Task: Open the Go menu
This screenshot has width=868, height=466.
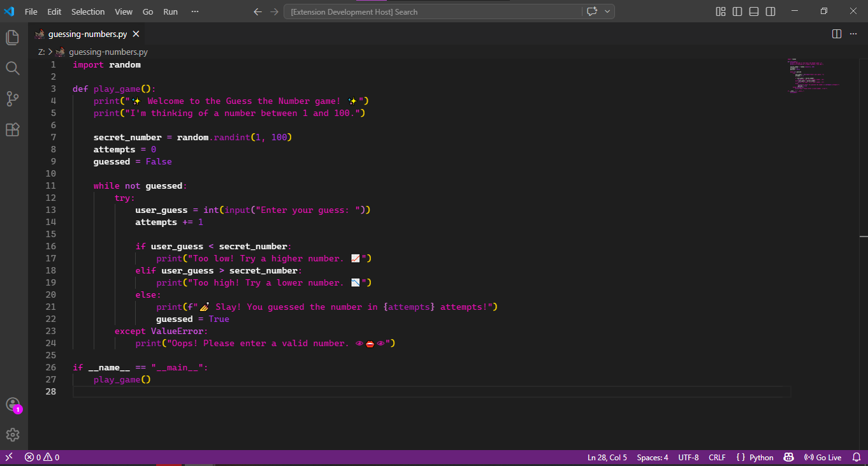Action: coord(148,11)
